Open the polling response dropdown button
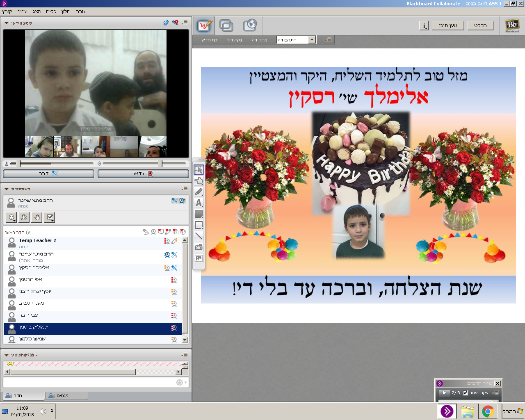Screen dimensions: 525x420 [50, 217]
